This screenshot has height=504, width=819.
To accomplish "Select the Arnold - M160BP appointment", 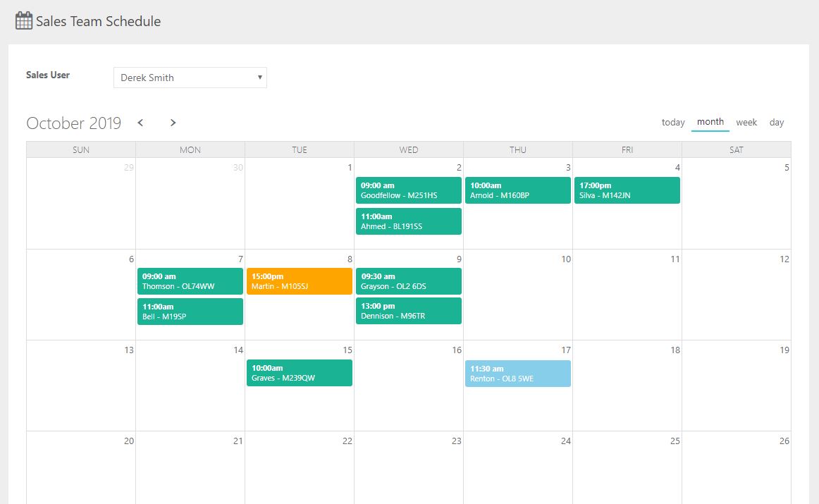I will 518,190.
